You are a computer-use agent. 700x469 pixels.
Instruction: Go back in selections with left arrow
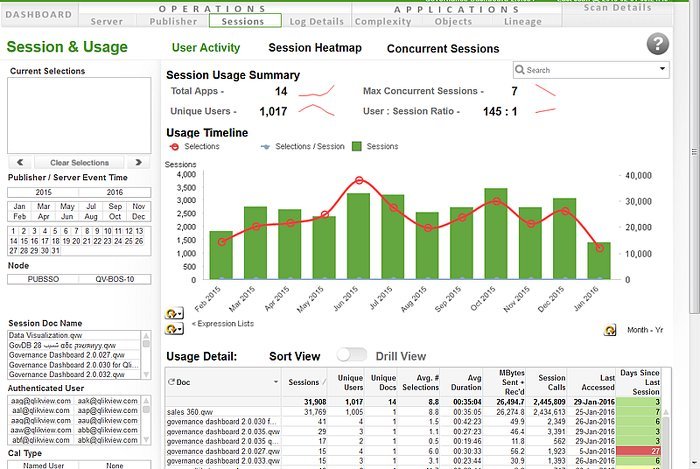click(20, 162)
